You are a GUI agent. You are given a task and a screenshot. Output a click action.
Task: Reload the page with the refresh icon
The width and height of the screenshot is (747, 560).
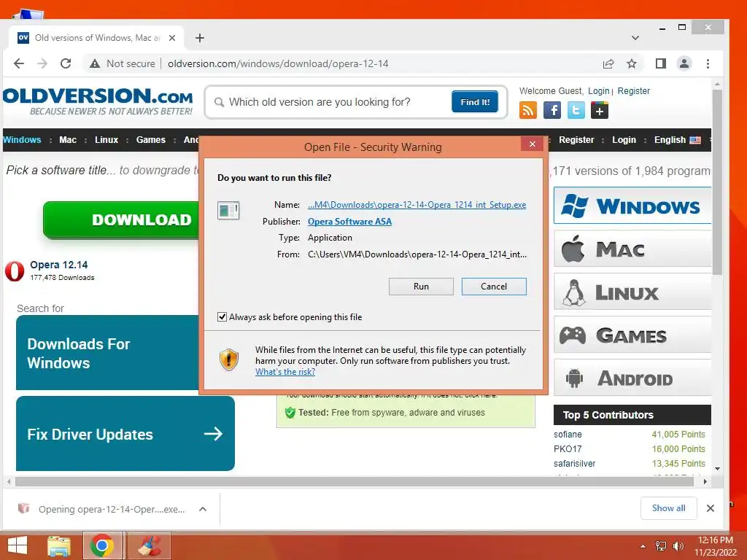(66, 63)
